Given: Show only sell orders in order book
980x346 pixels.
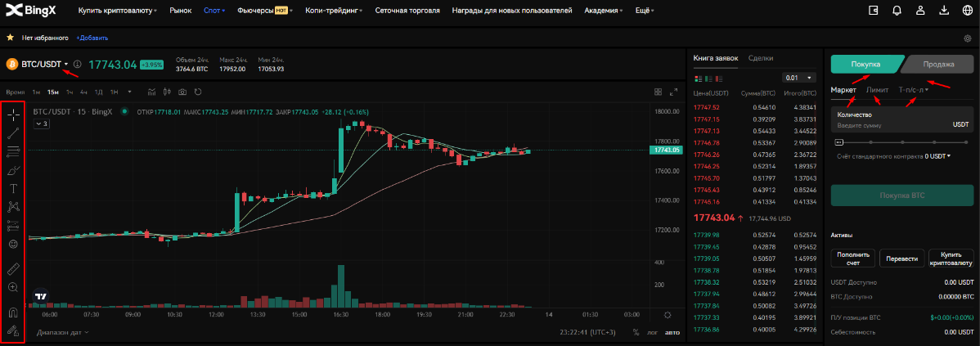Looking at the screenshot, I should click(717, 78).
